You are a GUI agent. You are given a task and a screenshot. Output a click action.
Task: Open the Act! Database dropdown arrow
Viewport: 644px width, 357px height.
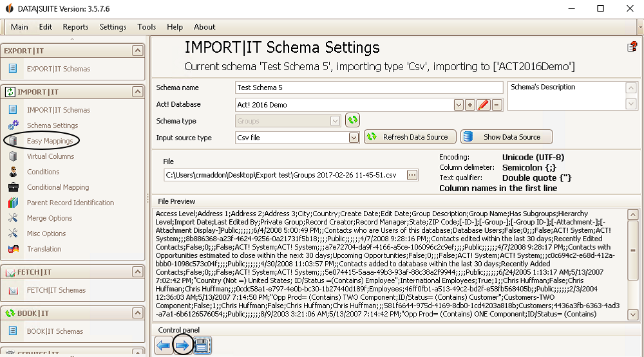459,105
